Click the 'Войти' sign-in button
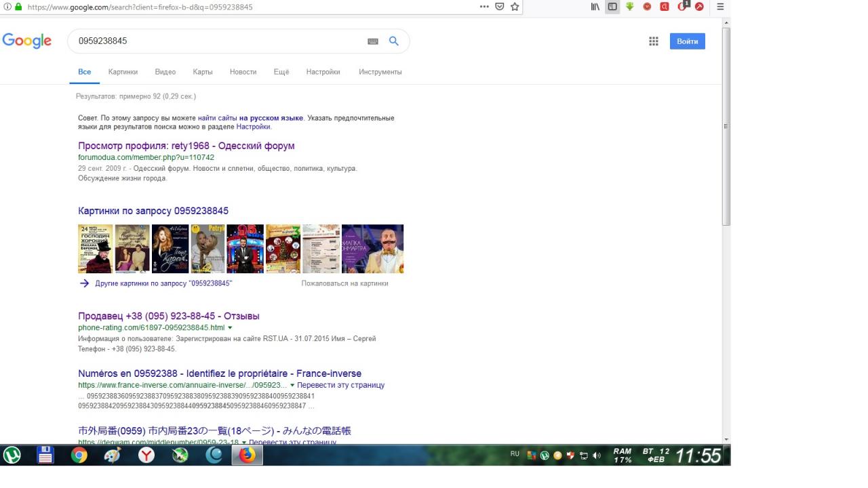The image size is (868, 488). tap(688, 41)
